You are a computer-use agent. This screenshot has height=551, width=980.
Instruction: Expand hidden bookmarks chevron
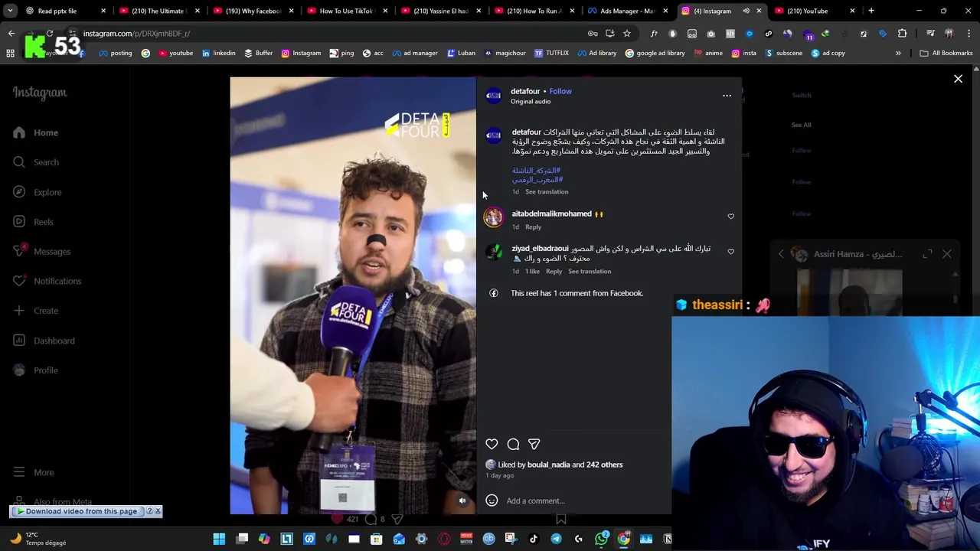click(898, 53)
